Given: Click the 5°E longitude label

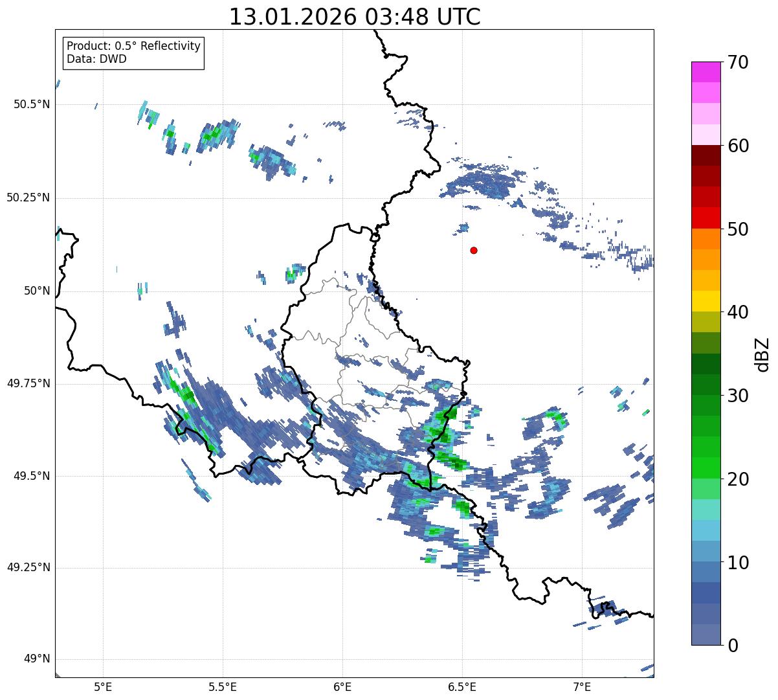Looking at the screenshot, I should click(103, 687).
